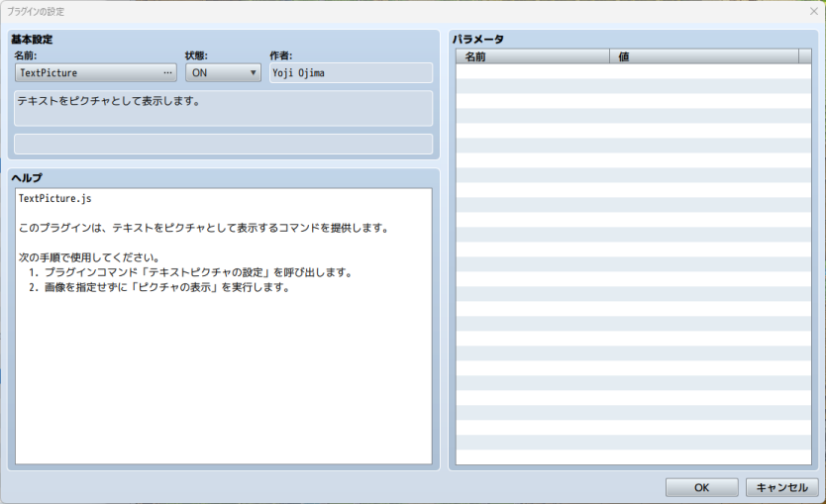Click the ヘルプ section heading
The height and width of the screenshot is (504, 826).
tap(26, 177)
